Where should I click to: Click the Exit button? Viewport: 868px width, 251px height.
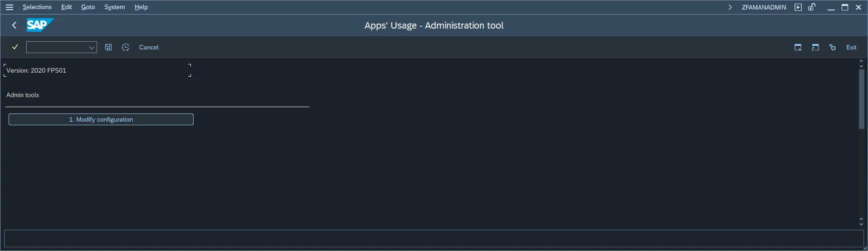(x=851, y=47)
